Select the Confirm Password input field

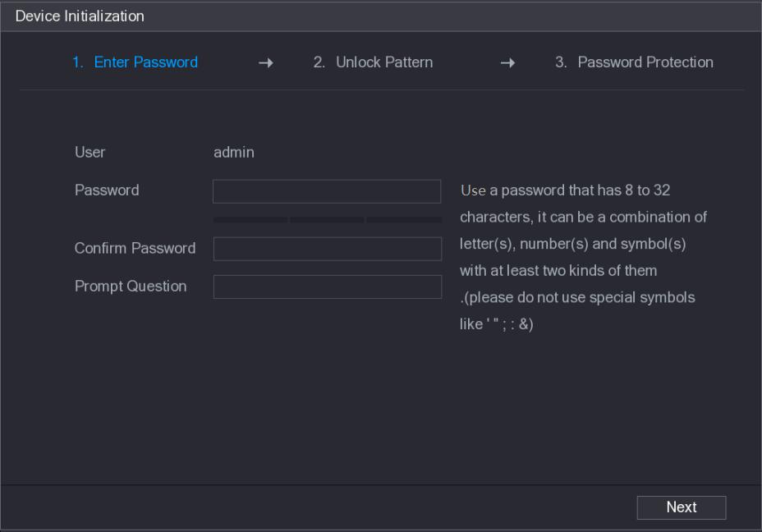point(327,249)
